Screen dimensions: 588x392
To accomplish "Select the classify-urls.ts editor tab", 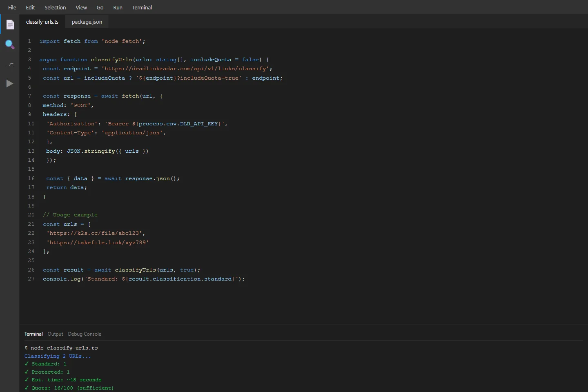I will click(42, 22).
